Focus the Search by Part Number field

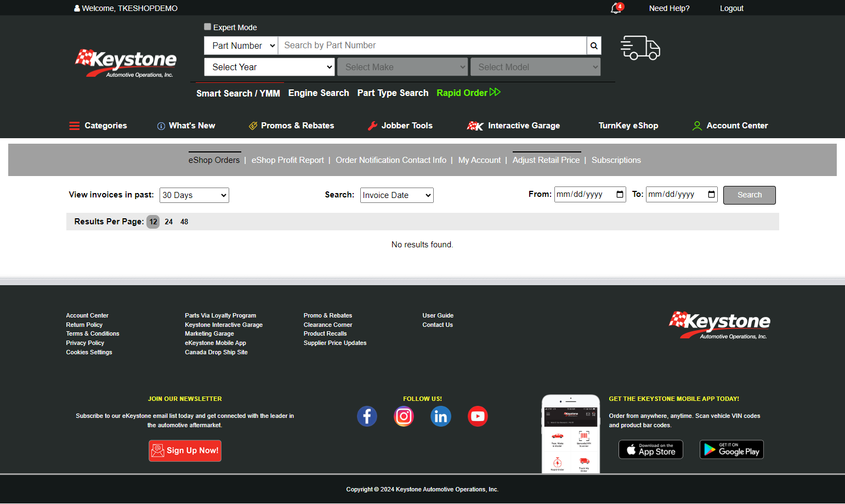[x=433, y=46]
